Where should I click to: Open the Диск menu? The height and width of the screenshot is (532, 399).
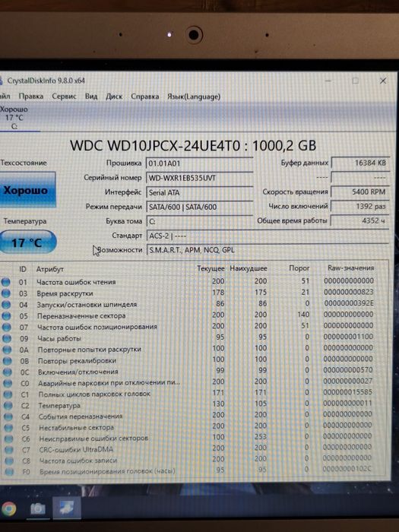[x=114, y=97]
